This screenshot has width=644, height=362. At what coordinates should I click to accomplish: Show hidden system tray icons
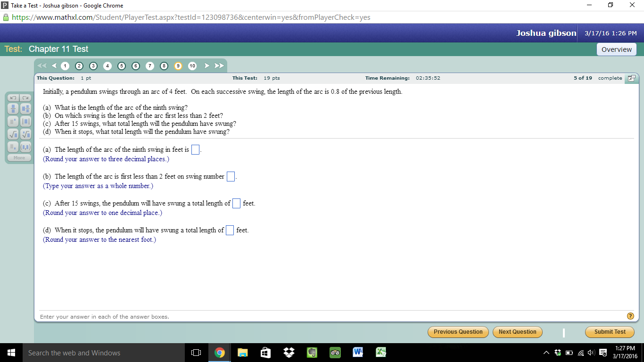(546, 353)
